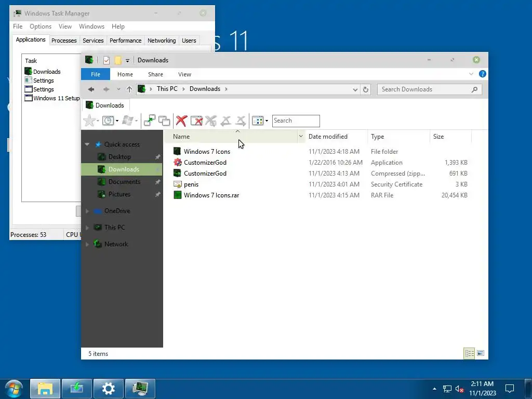Select Documents in the navigation pane
532x399 pixels.
pos(124,182)
